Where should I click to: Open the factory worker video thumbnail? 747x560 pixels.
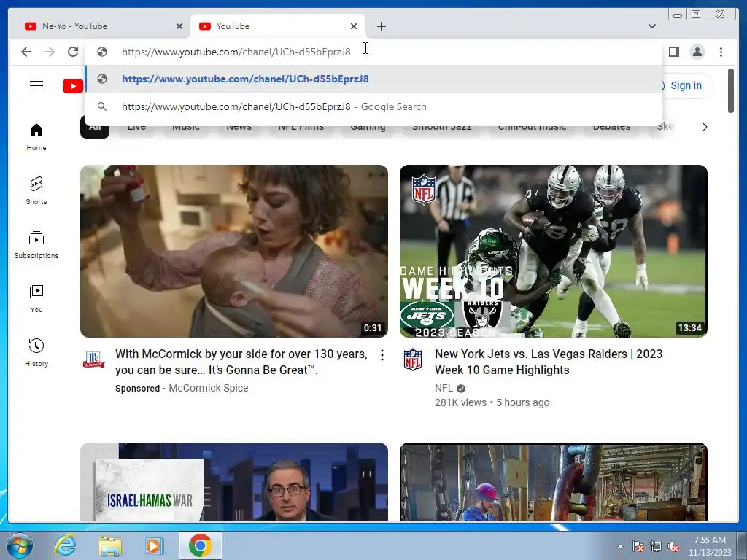[553, 481]
